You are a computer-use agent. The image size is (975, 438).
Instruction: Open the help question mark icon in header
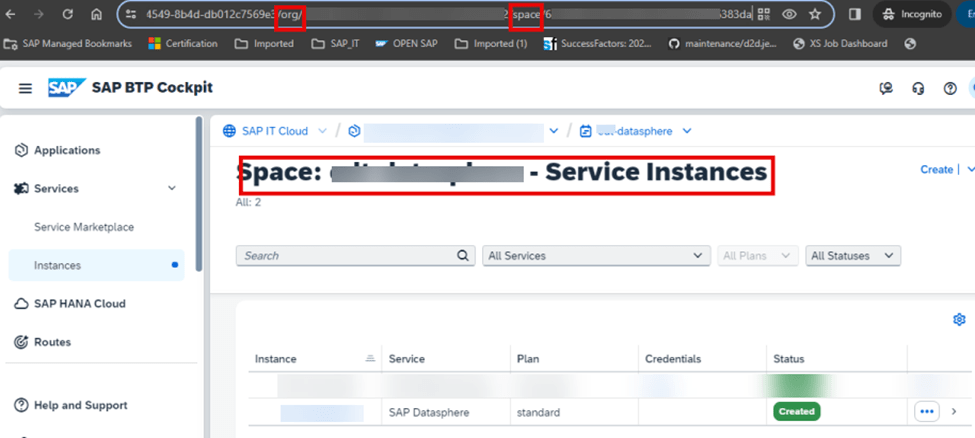point(950,88)
